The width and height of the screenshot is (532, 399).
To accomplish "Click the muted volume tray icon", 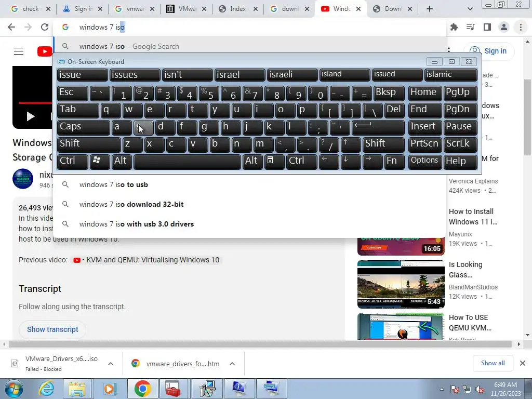I will (480, 390).
